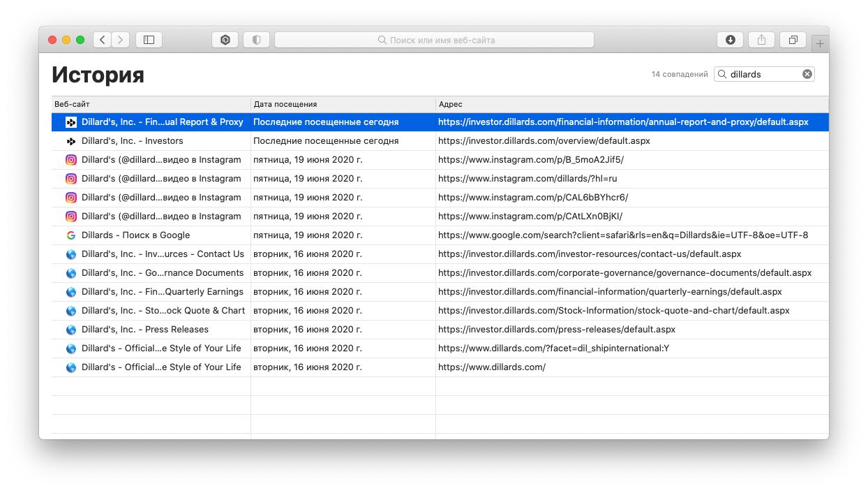Click governance-documents URL address
Viewport: 868px width, 491px height.
click(625, 273)
